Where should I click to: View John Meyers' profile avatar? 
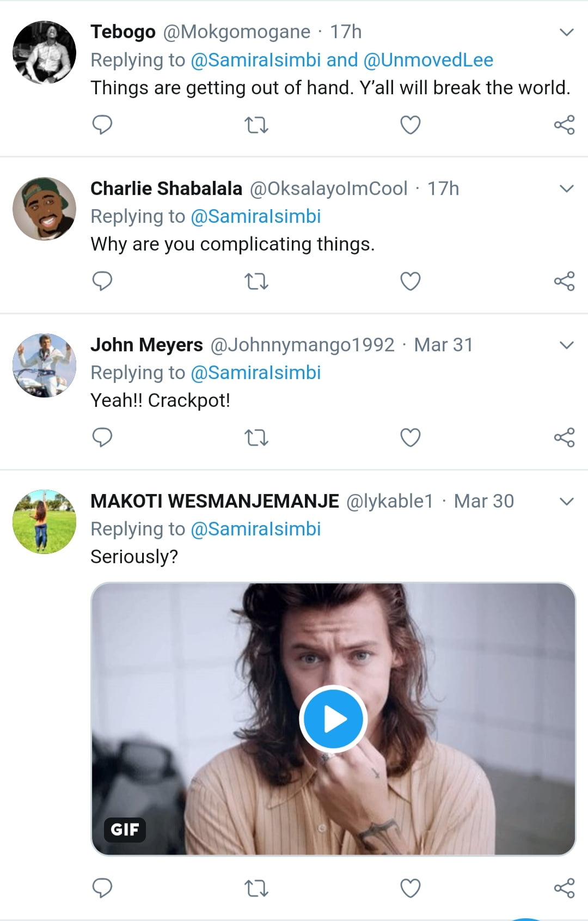pos(44,365)
